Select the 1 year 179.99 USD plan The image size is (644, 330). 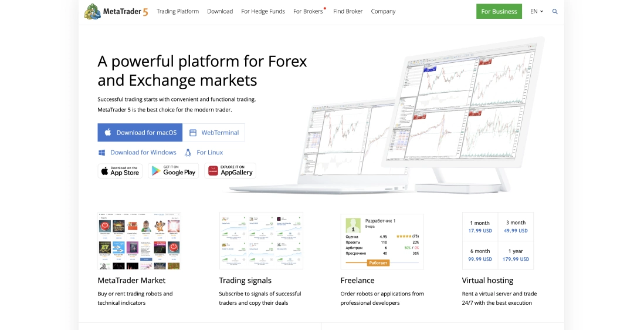pos(516,255)
